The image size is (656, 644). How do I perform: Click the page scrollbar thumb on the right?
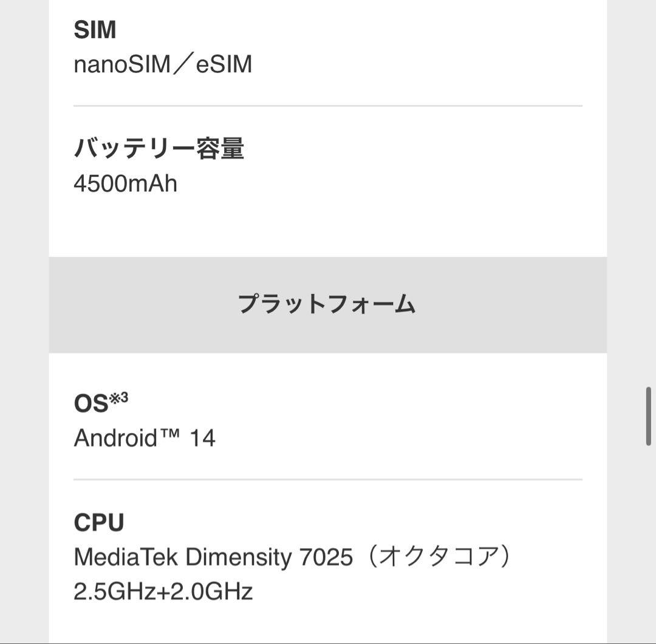[648, 416]
